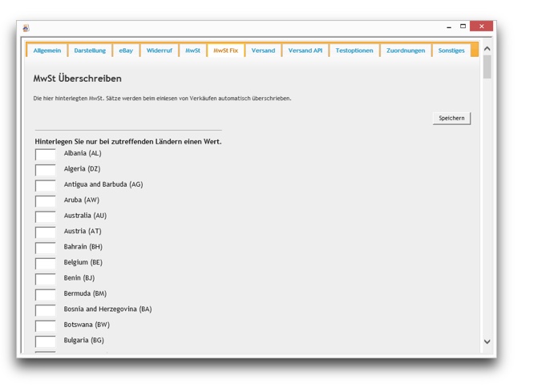The width and height of the screenshot is (550, 392).
Task: Open the Widerruf tab
Action: tap(160, 51)
